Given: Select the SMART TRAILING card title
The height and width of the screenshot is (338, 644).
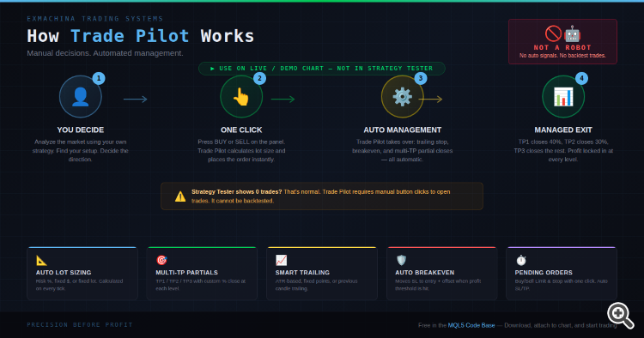Looking at the screenshot, I should pos(302,272).
